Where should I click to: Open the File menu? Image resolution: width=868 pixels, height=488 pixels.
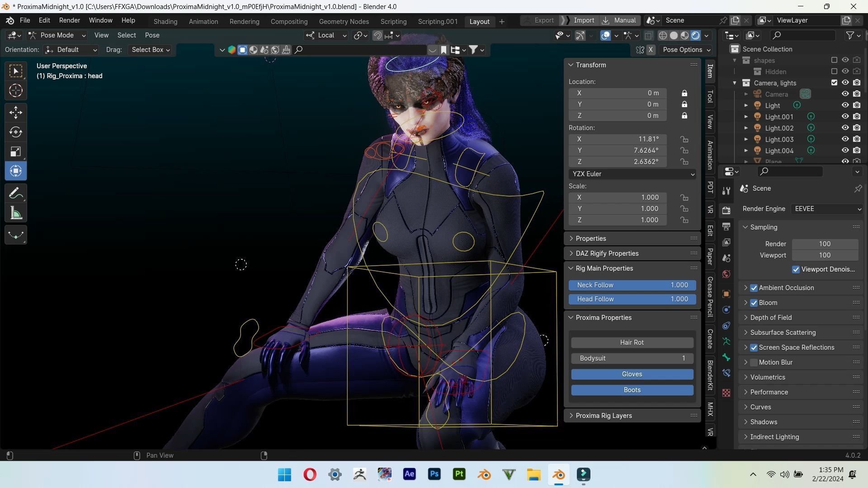tap(25, 20)
